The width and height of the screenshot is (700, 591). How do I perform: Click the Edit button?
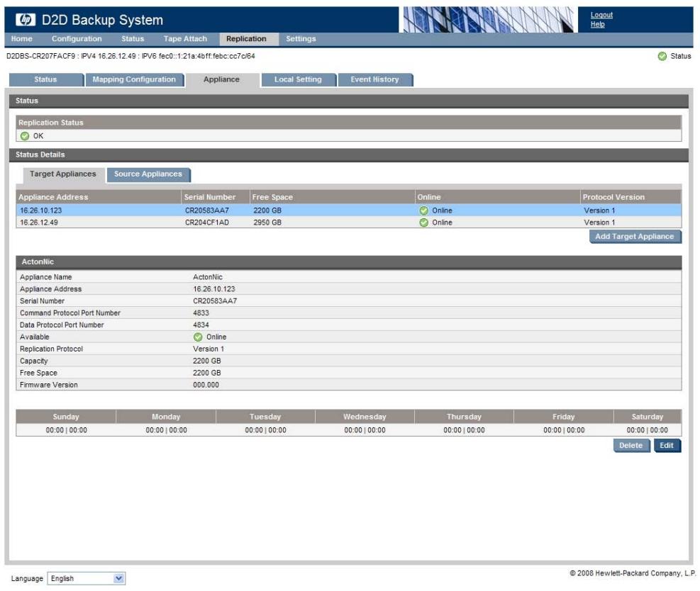coord(667,446)
